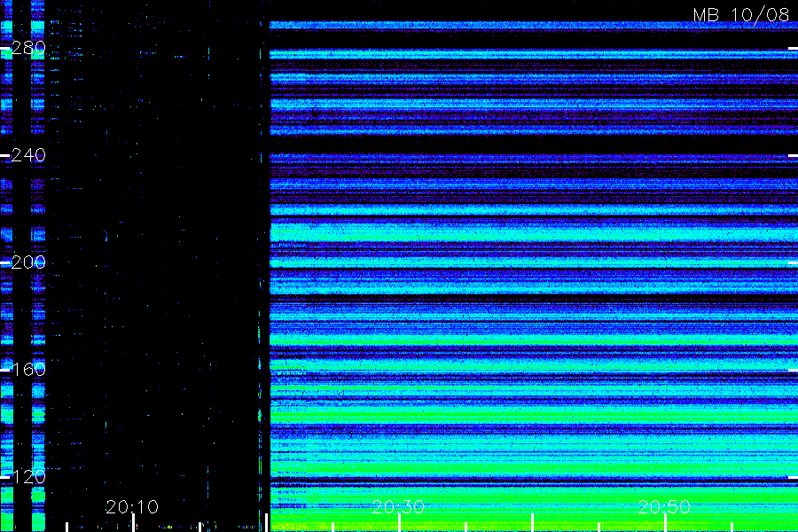Click the 280 frequency axis label
Image resolution: width=798 pixels, height=532 pixels.
(28, 48)
